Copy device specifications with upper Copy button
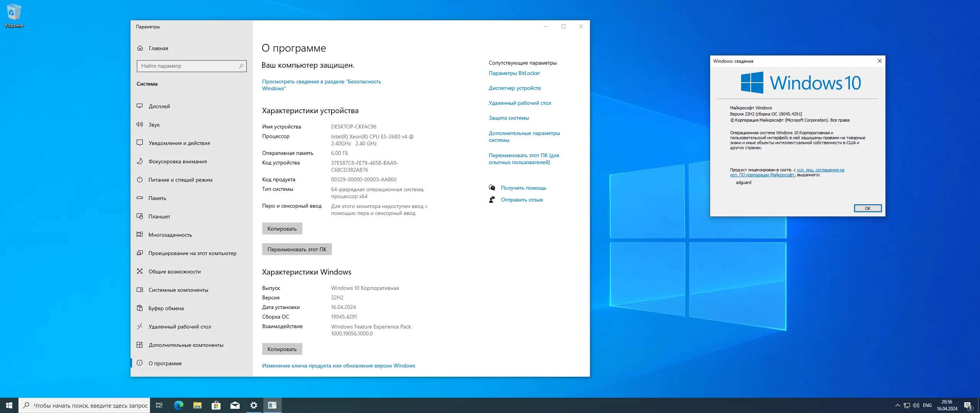Viewport: 980px width, 413px height. (282, 229)
